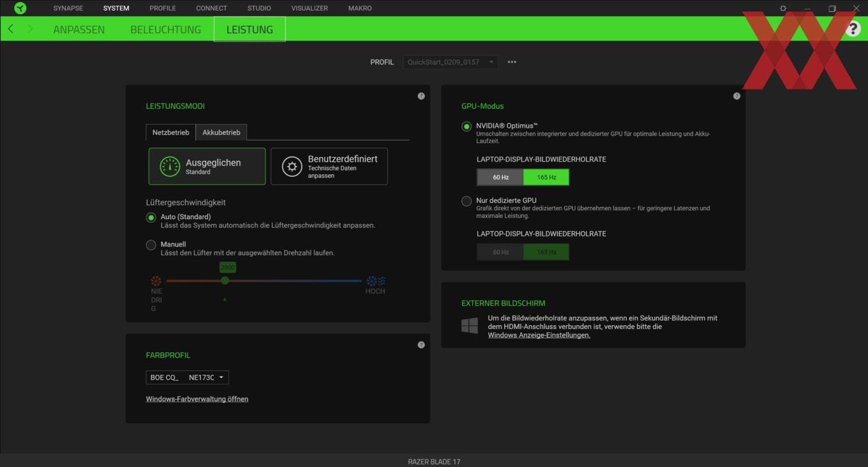Open settings via the gear icon
Screen dimensions: 868x467
click(x=783, y=8)
